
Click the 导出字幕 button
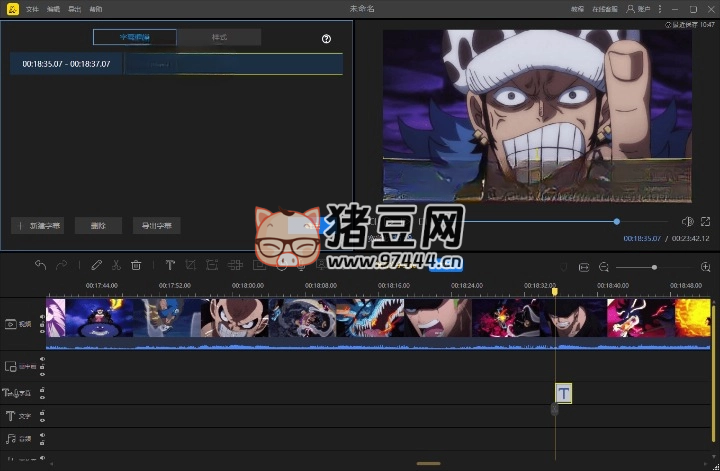(x=155, y=226)
